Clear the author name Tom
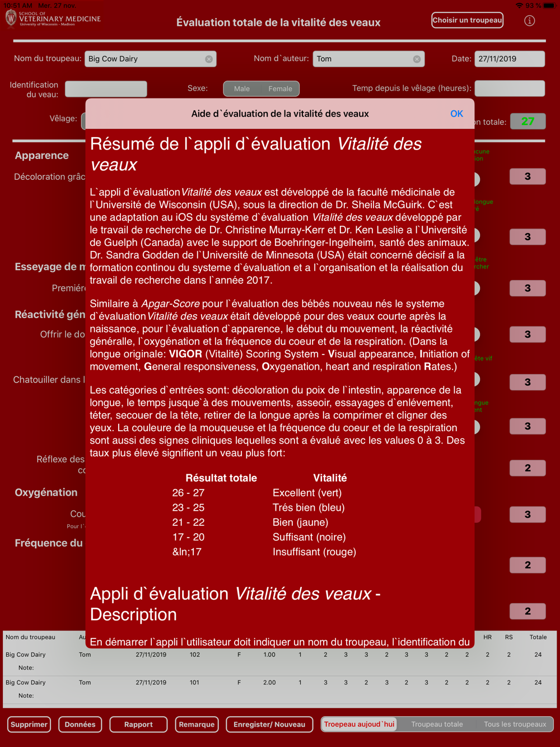 point(417,59)
